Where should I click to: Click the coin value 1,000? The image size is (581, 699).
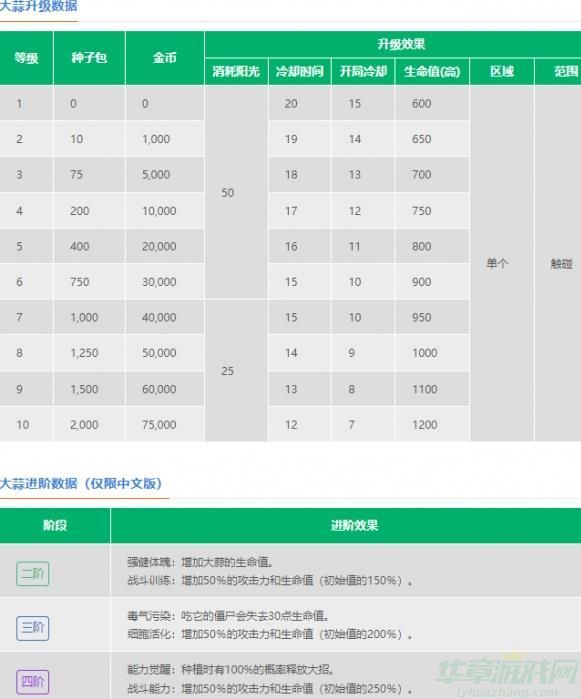pyautogui.click(x=156, y=139)
